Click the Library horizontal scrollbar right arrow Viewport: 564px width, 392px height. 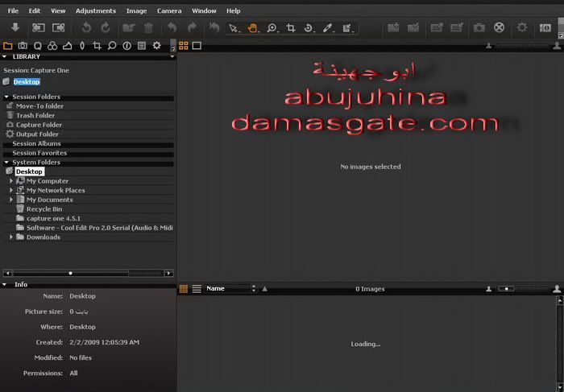coord(168,273)
